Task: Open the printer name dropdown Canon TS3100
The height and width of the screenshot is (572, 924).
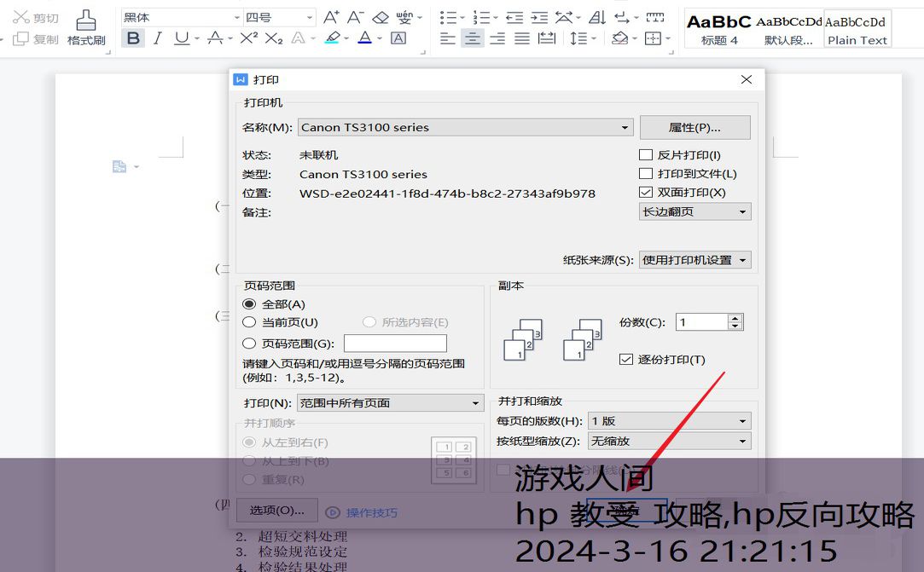Action: coord(466,127)
